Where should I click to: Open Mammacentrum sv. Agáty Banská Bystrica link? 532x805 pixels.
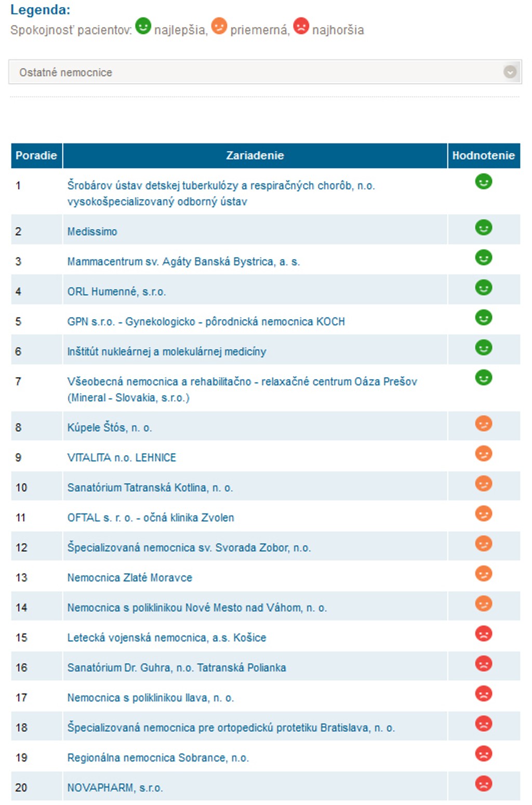point(183,262)
